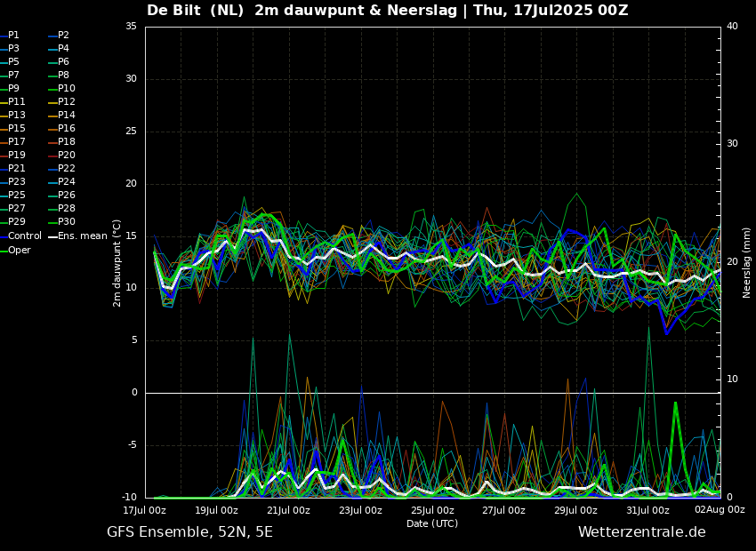Click the 31Jul 00z date tick label

click(647, 510)
